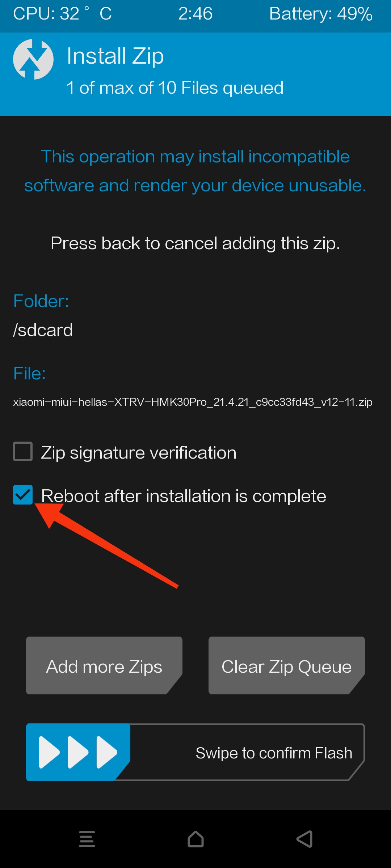Tap the clock time in status bar

[x=195, y=14]
